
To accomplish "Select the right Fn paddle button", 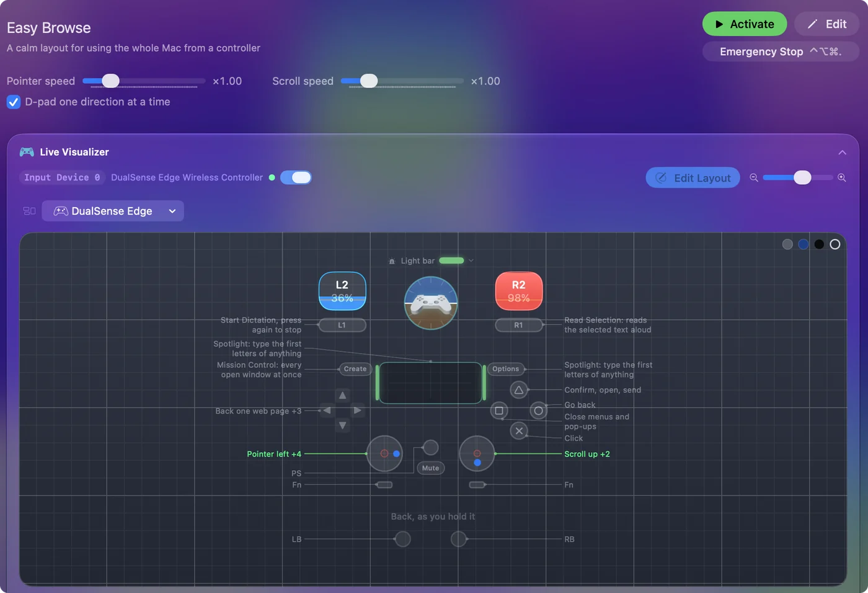I will 477,484.
